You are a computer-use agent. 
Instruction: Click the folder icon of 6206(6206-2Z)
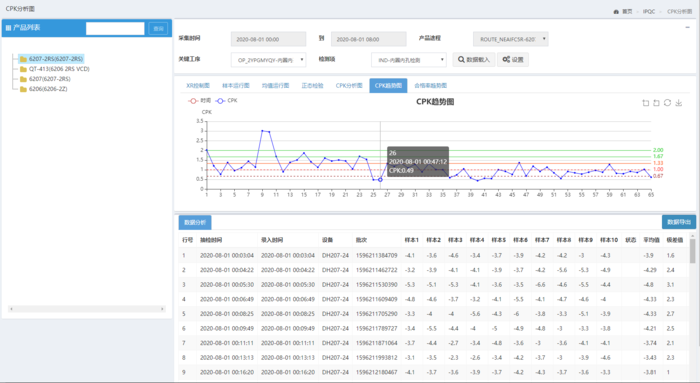(x=23, y=89)
